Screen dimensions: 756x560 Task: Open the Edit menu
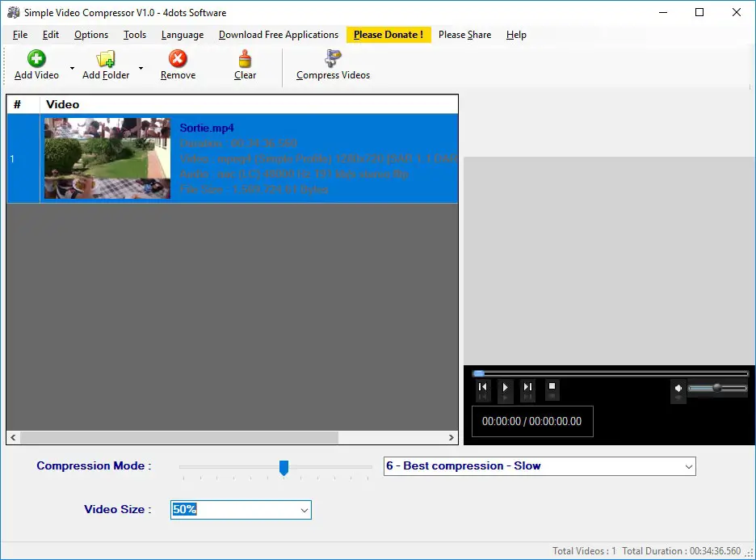tap(51, 35)
